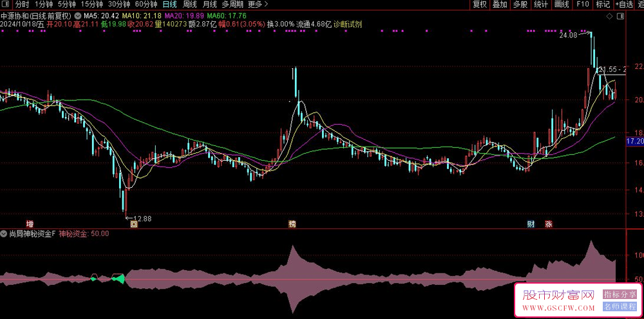This screenshot has height=319, width=644.
Task: Click the 2024/10/18/五 date text
Action: 22,24
